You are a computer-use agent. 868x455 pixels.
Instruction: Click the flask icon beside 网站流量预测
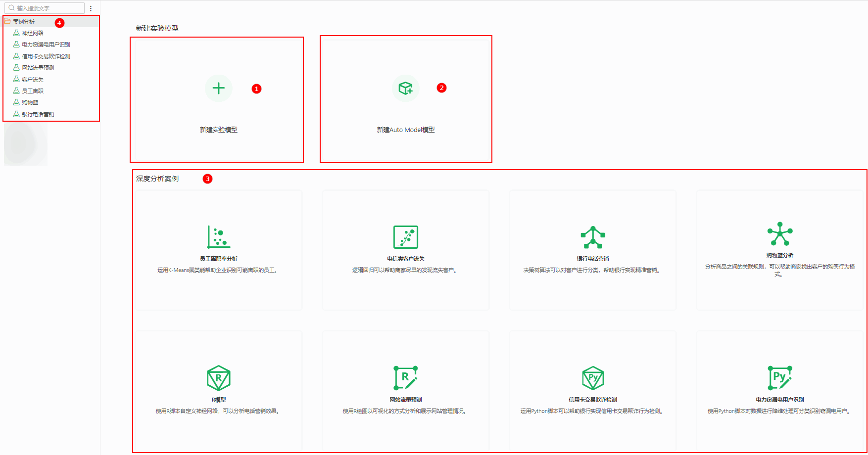(16, 67)
